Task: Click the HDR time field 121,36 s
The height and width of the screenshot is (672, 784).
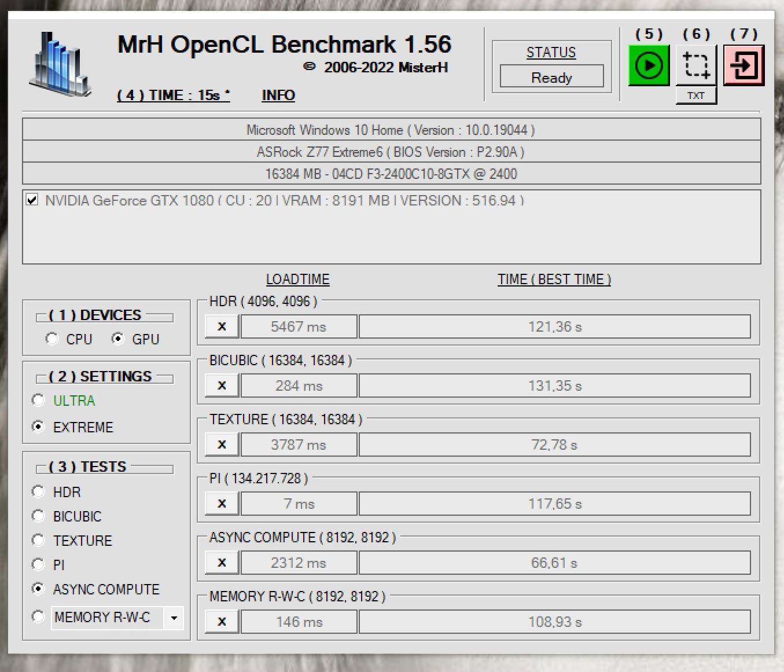Action: click(x=555, y=326)
